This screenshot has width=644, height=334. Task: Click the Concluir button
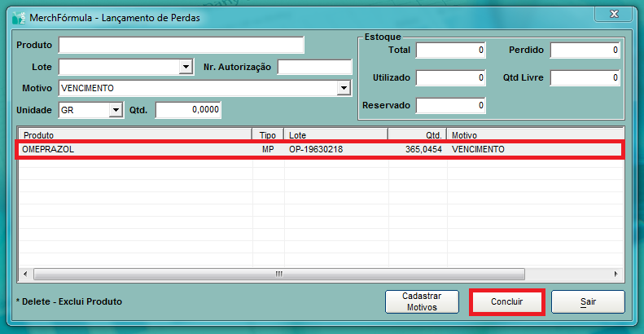[506, 302]
